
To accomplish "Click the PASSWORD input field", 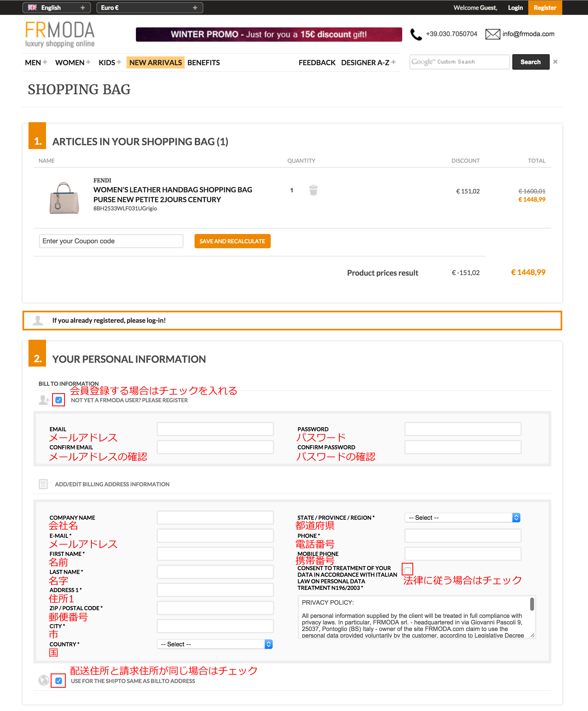I will pyautogui.click(x=463, y=429).
